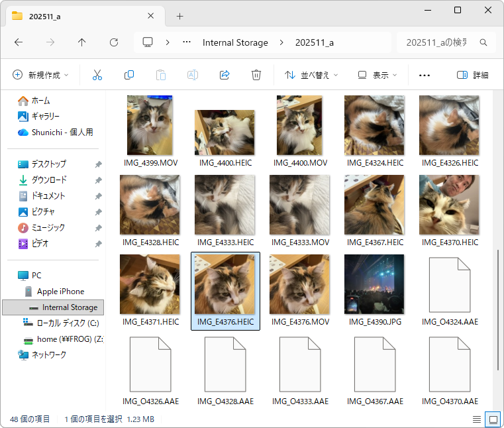This screenshot has width=504, height=428.
Task: Select IMG_E4390.JPG concert thumbnail
Action: coord(374,284)
